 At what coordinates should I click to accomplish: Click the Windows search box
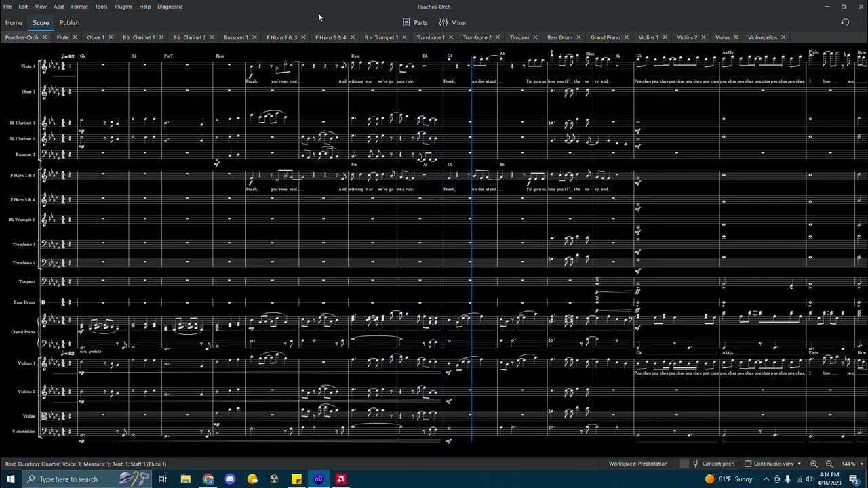pos(87,479)
